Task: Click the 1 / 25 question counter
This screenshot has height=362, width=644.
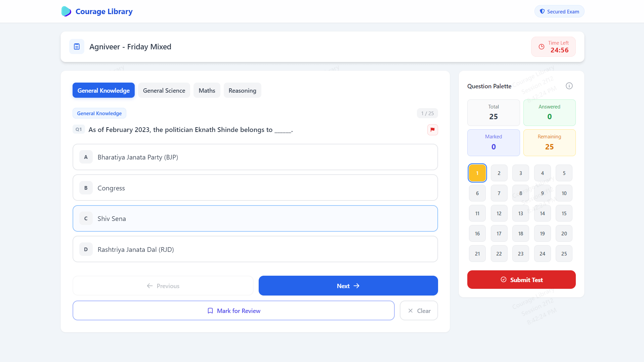Action: click(427, 113)
